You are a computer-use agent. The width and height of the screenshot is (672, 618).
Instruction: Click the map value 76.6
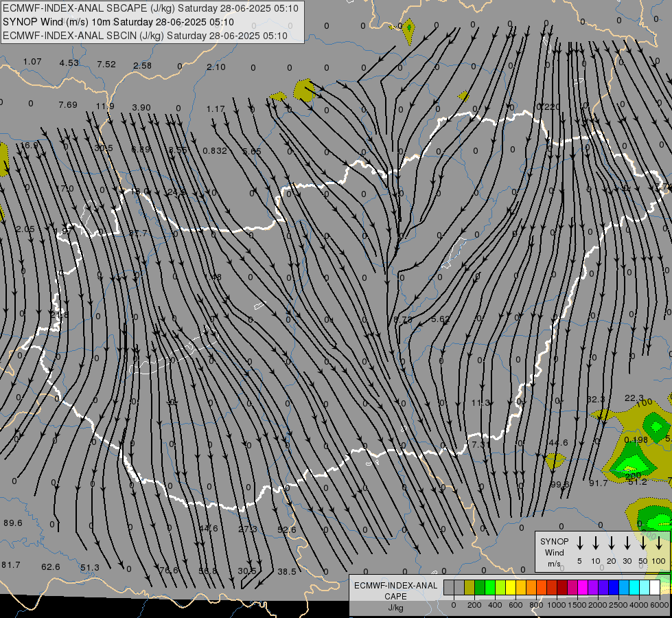(168, 570)
